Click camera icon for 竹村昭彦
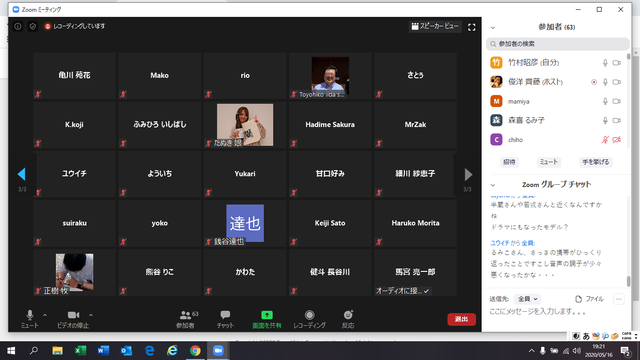Viewport: 640px width, 360px height. pos(617,63)
